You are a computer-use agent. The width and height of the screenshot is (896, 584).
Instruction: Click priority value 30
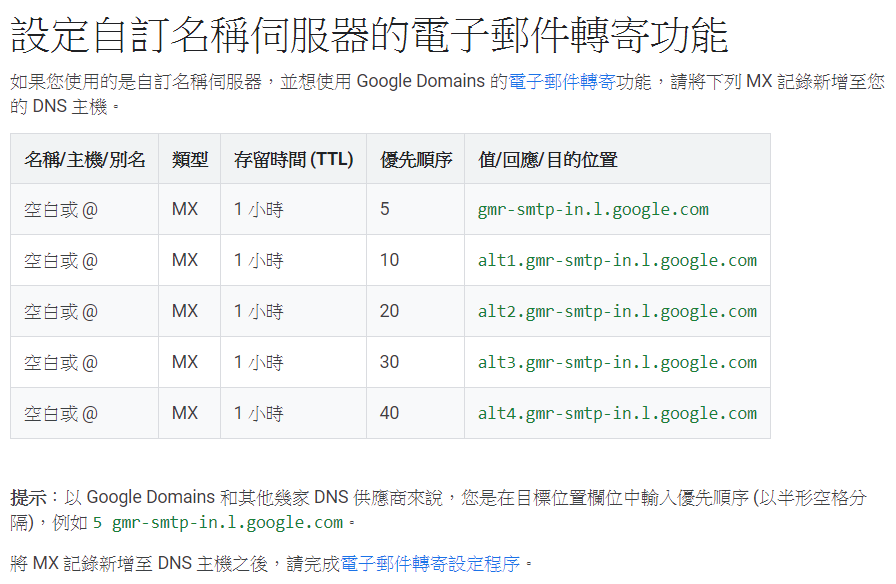tap(389, 362)
